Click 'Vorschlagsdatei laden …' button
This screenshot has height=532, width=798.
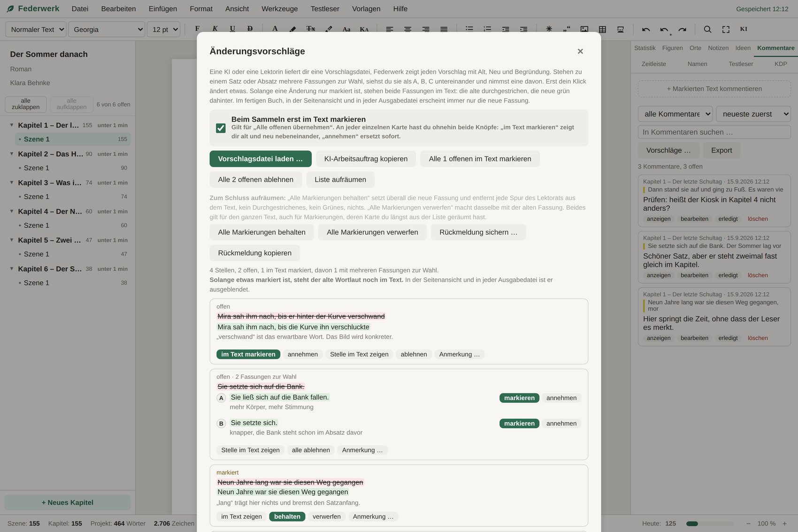click(x=261, y=159)
